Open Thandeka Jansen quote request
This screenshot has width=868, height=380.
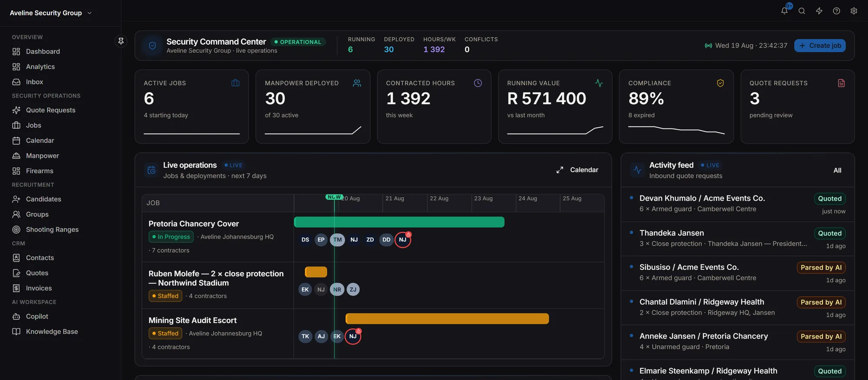(x=738, y=239)
